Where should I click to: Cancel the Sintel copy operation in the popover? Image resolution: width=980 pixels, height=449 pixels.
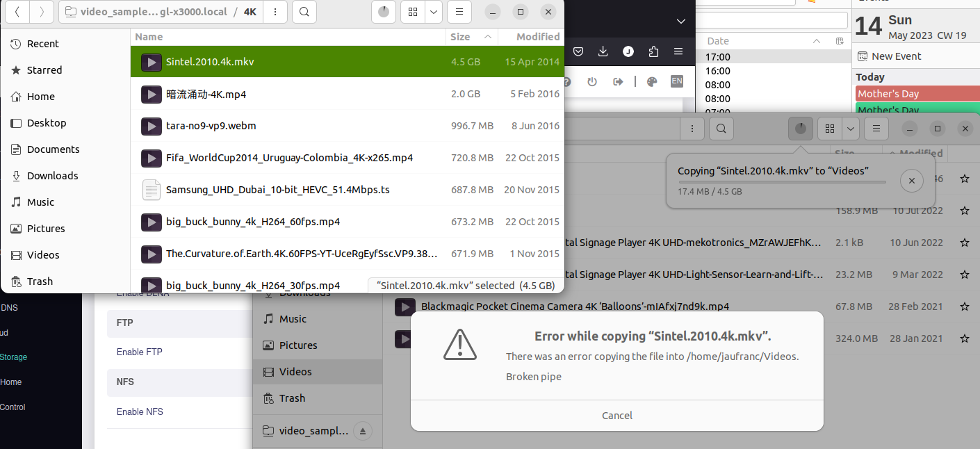[x=911, y=181]
